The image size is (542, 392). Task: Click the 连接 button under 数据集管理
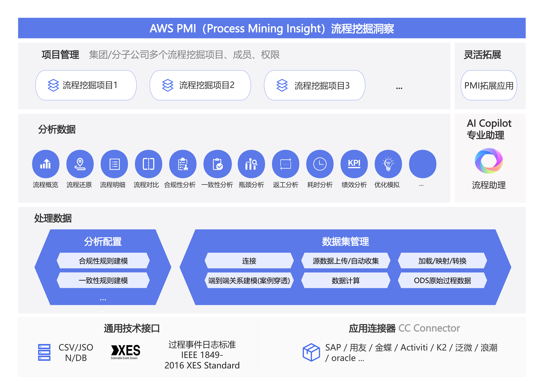coord(249,261)
